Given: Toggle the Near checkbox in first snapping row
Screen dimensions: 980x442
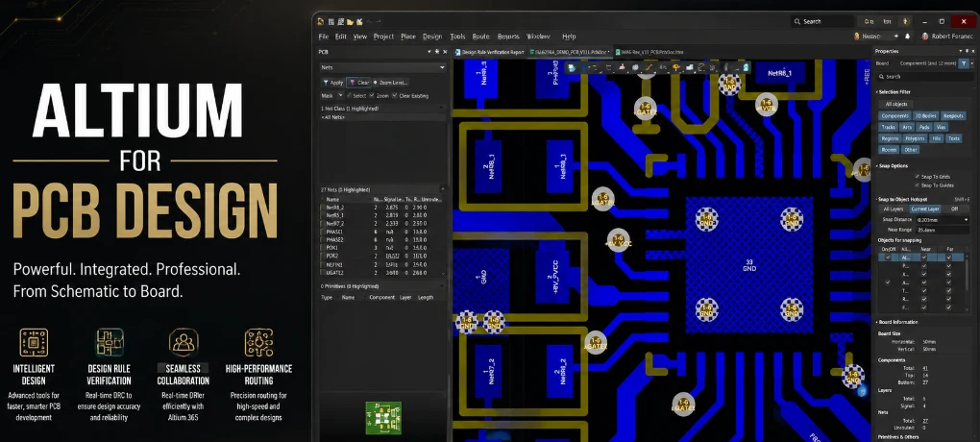Looking at the screenshot, I should click(924, 258).
